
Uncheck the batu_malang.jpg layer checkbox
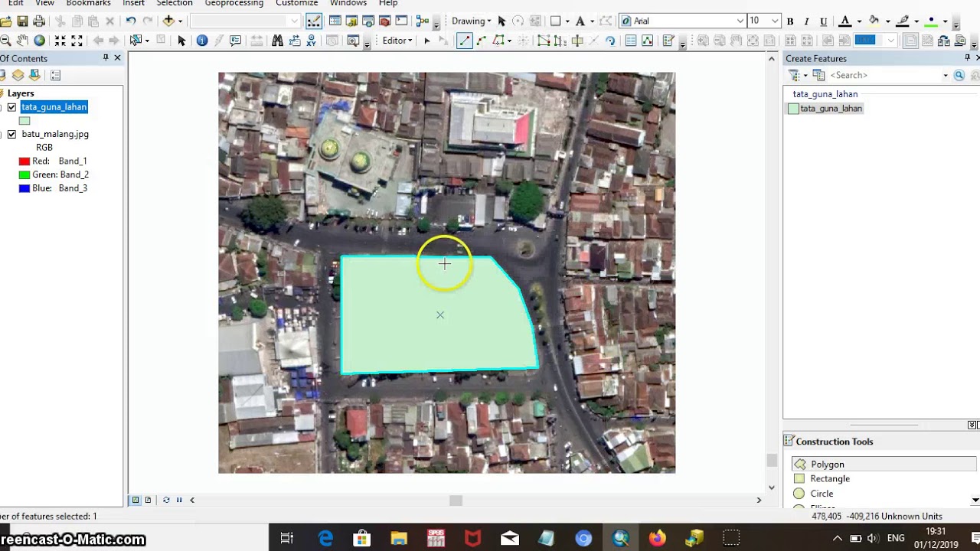click(11, 134)
